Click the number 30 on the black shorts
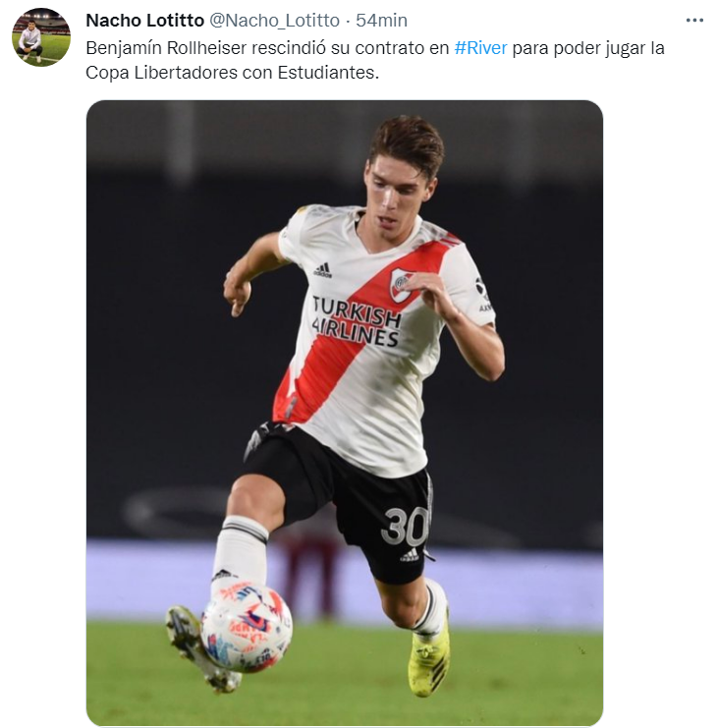 coord(406,526)
